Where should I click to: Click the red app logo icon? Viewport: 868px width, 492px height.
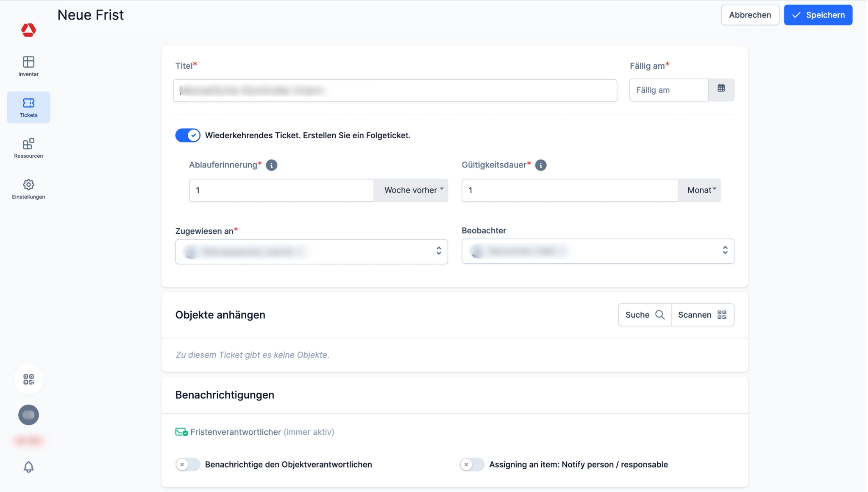pos(28,30)
